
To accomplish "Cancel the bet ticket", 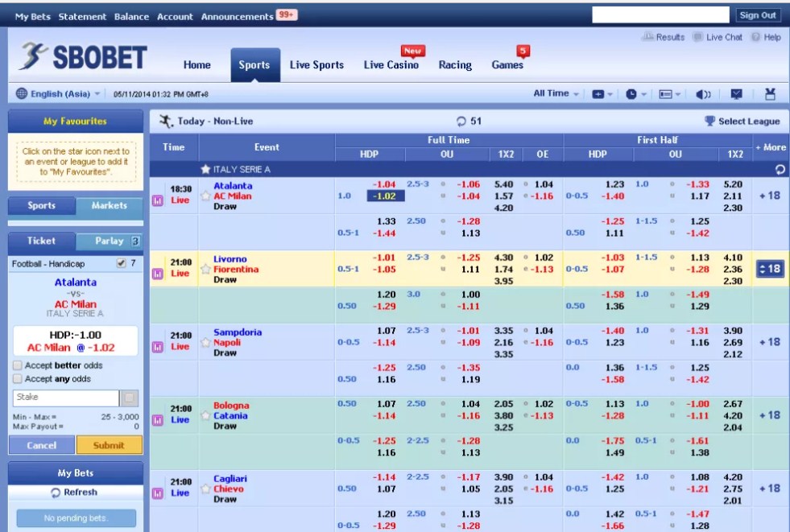I will point(42,445).
